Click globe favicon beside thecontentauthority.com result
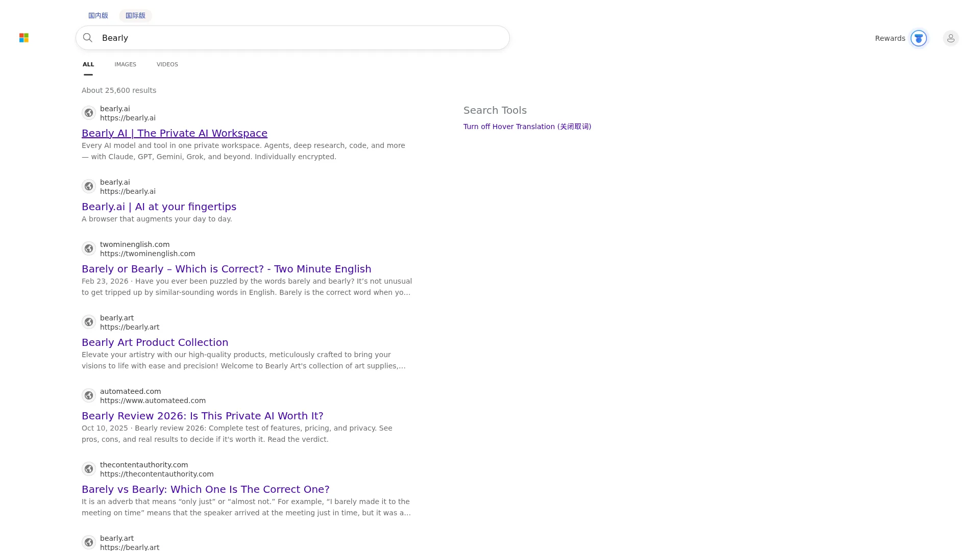The width and height of the screenshot is (980, 551). coord(89,469)
